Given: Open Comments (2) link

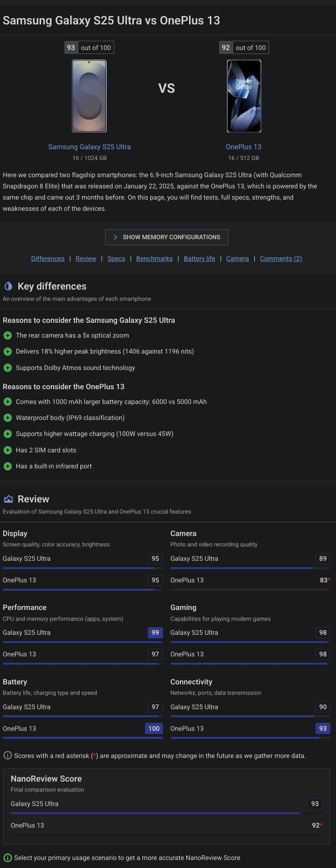Looking at the screenshot, I should click(281, 258).
